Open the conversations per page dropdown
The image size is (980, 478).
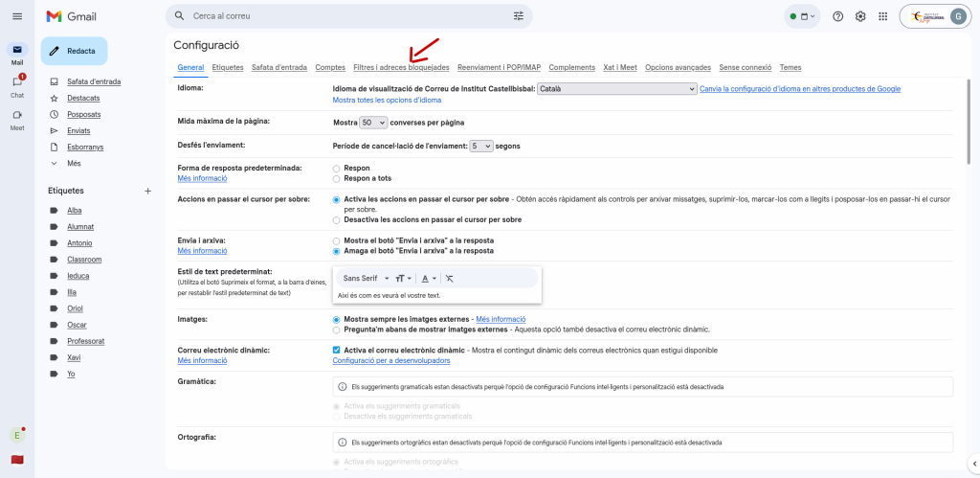(x=373, y=123)
